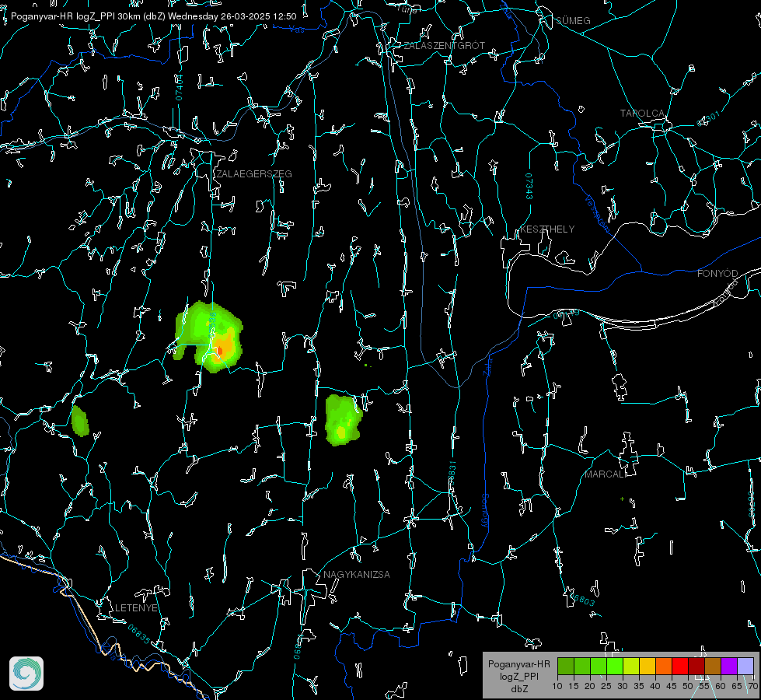Click the ZALASZENTGRÓT city label
This screenshot has height=700, width=761.
(444, 45)
